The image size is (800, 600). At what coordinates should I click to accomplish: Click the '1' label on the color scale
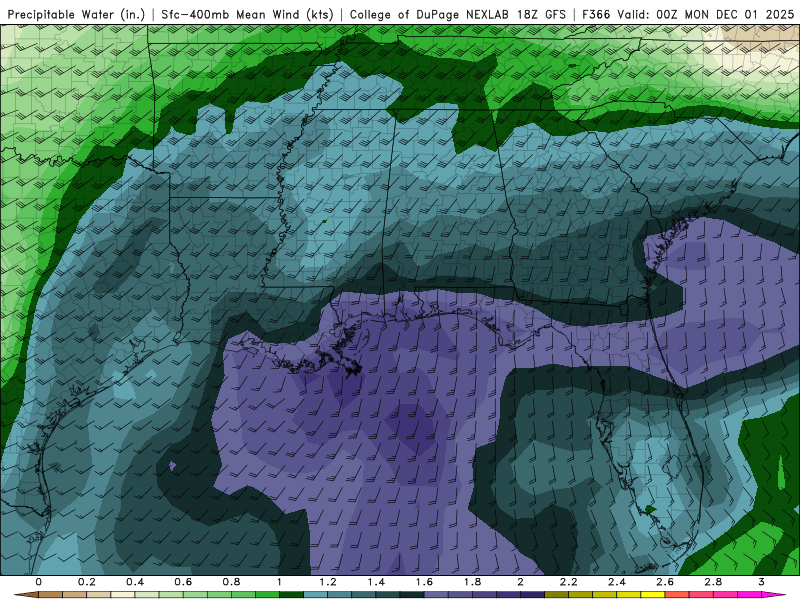(x=280, y=582)
